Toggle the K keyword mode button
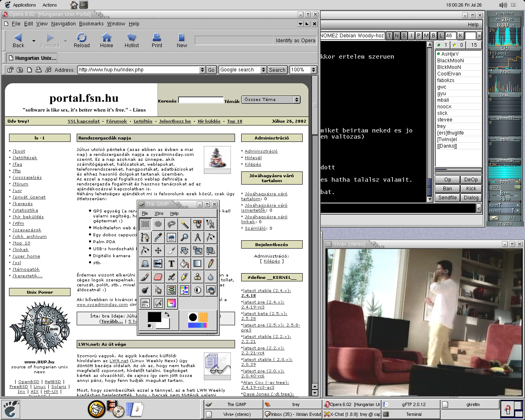This screenshot has height=420, width=525. tap(460, 36)
